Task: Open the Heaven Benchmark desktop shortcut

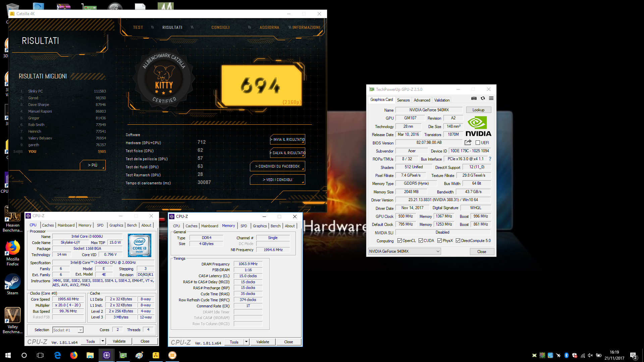Action: pyautogui.click(x=12, y=219)
